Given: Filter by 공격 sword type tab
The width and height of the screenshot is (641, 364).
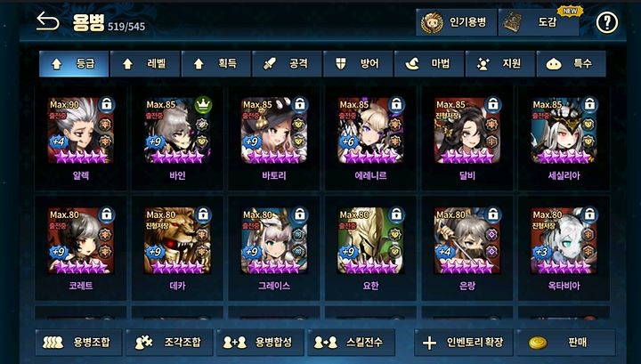Looking at the screenshot, I should 287,64.
